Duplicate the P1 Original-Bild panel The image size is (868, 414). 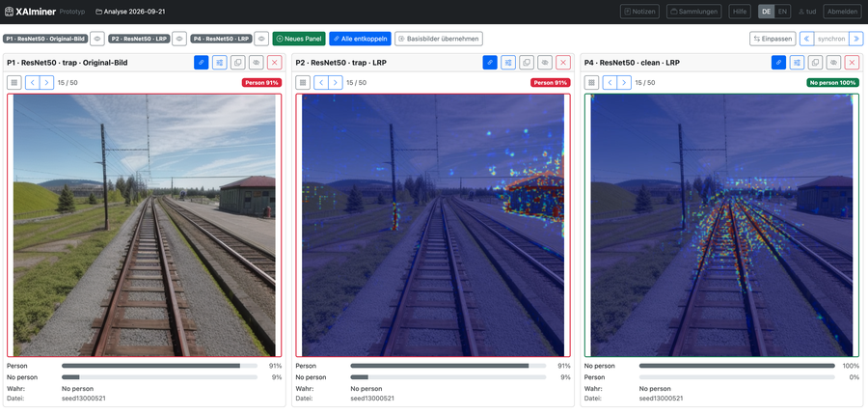click(x=237, y=63)
